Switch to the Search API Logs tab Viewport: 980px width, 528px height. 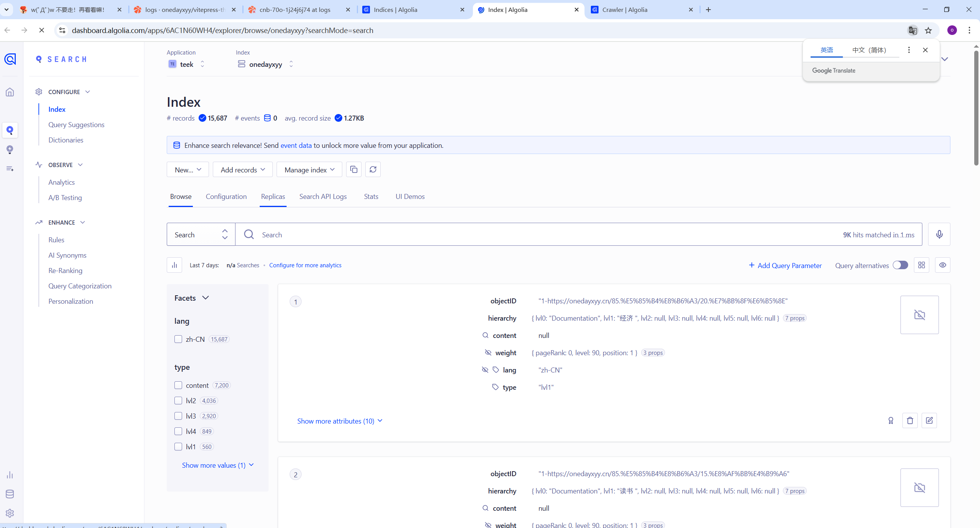pyautogui.click(x=323, y=197)
